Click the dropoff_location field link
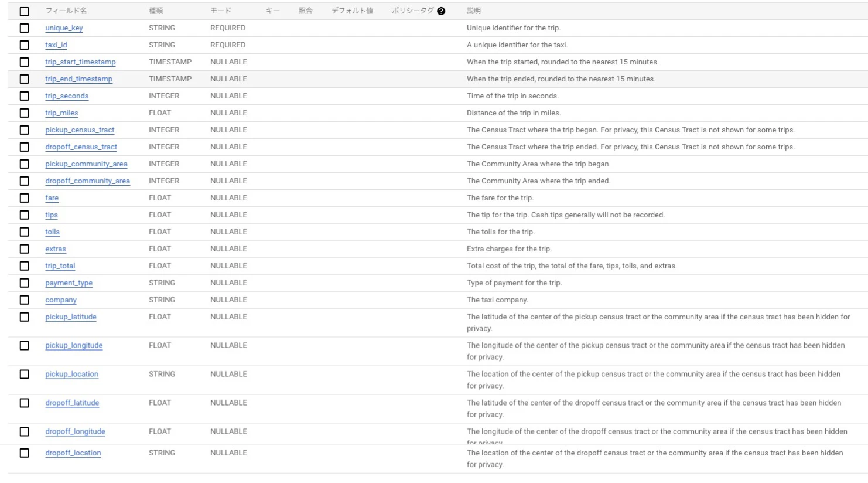 pyautogui.click(x=73, y=453)
